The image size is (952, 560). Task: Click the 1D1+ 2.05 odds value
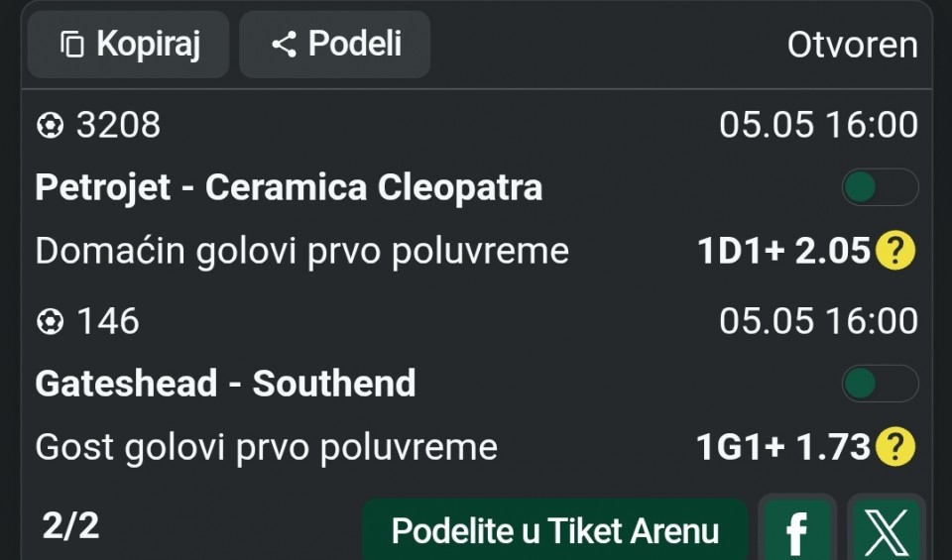pyautogui.click(x=783, y=250)
